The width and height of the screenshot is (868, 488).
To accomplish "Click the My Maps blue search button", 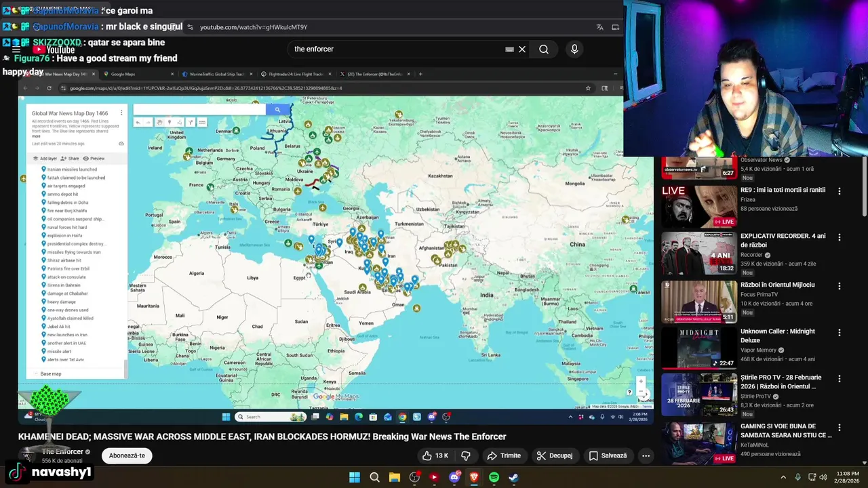I will [x=277, y=110].
